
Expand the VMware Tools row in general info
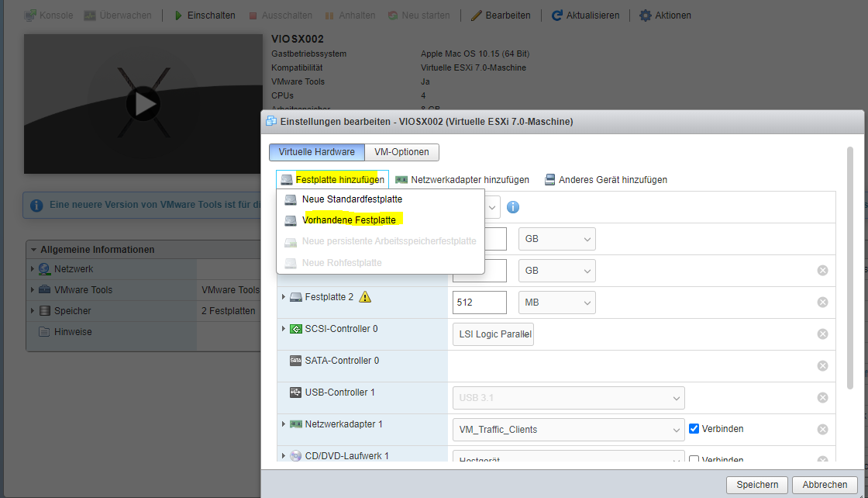click(x=32, y=289)
